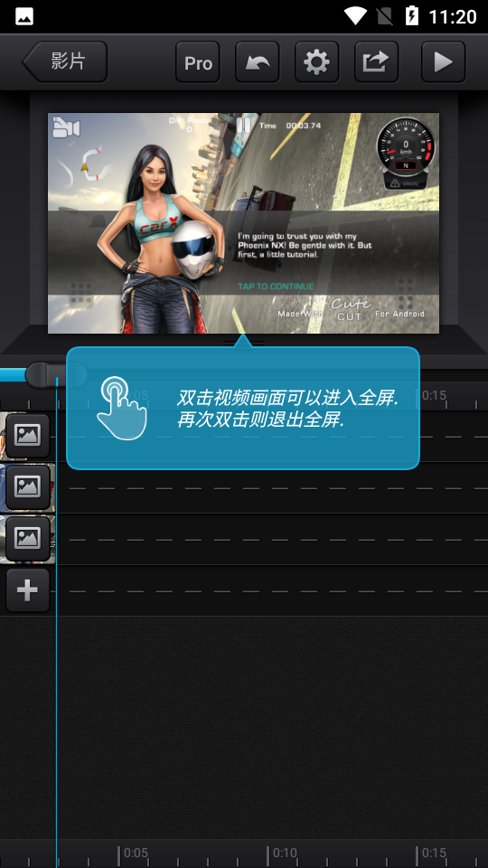
Task: Export and share the video
Action: tap(376, 62)
